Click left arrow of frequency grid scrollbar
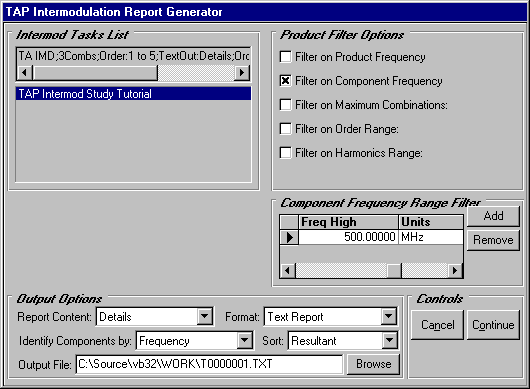Screen dimensions: 530x389 288,270
